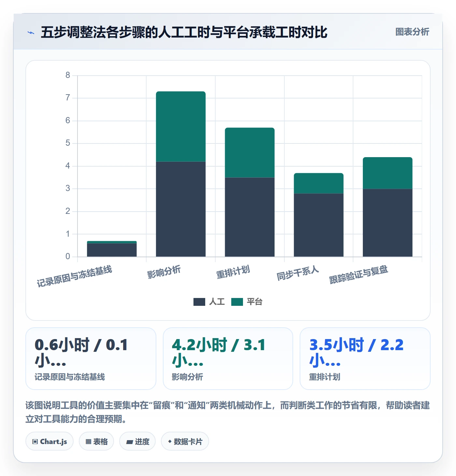Screen dimensions: 456x476
Task: Click the 人工 bar segment for 跟踪验证与复盘
Action: tap(388, 223)
